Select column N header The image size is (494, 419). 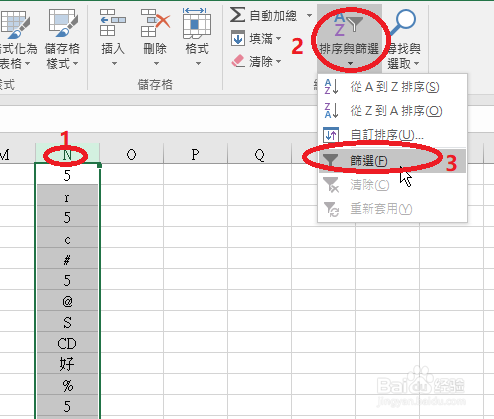point(67,154)
